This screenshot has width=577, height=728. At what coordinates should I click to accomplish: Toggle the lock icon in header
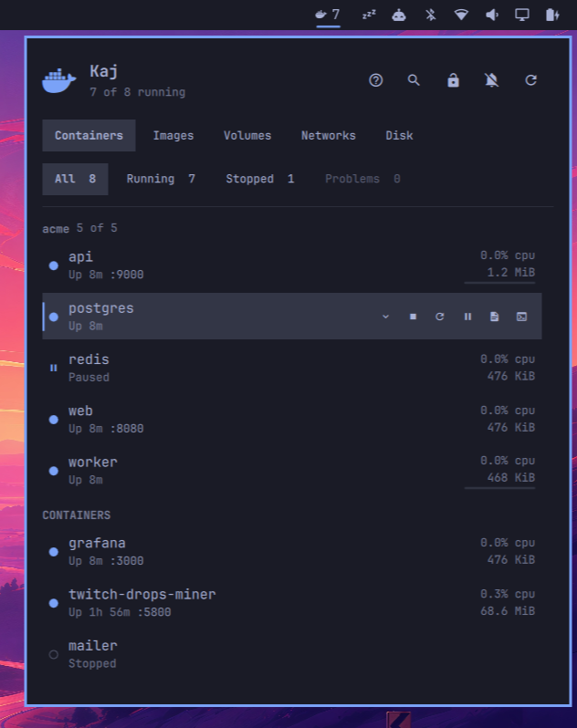coord(453,80)
